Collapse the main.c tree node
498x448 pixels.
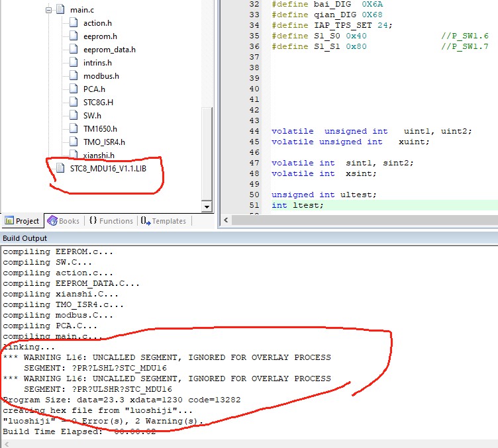pos(48,10)
